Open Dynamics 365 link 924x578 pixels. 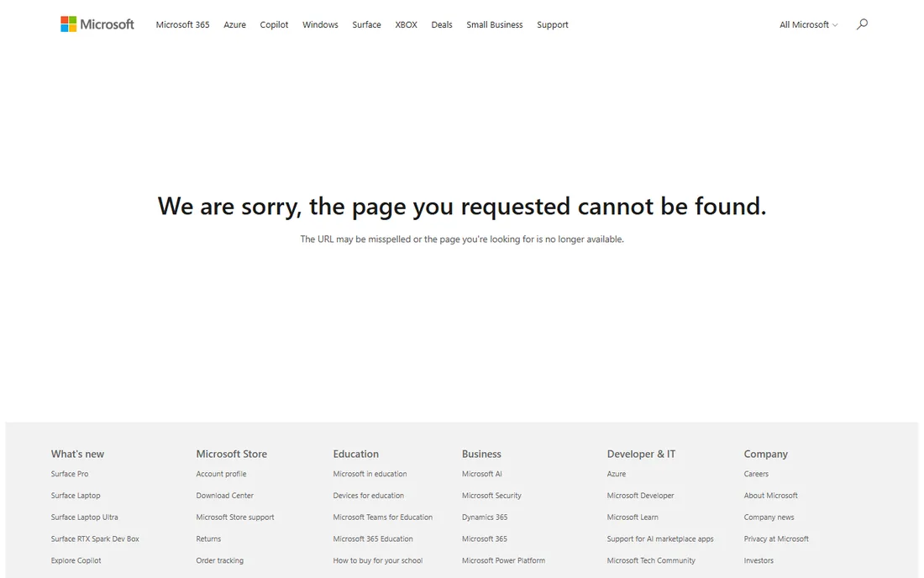click(485, 518)
